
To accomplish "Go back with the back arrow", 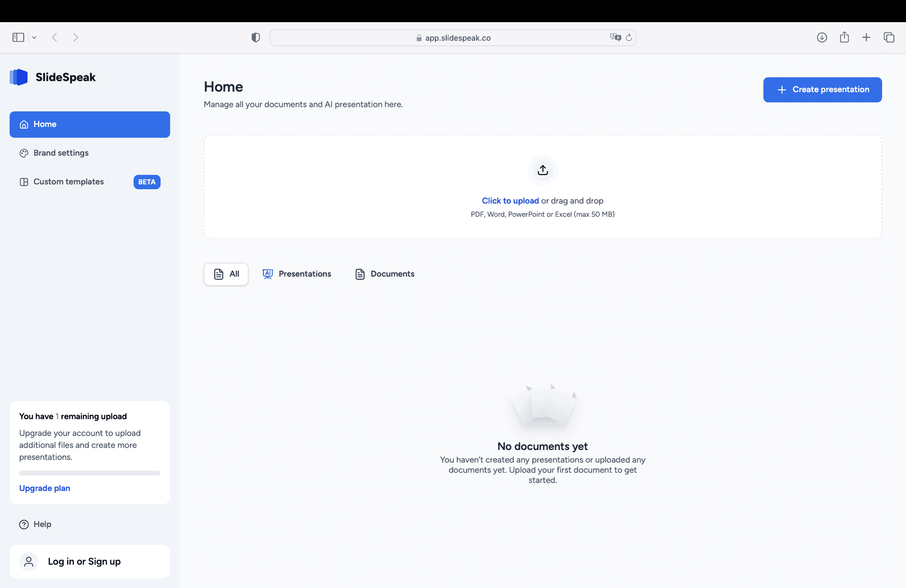I will (54, 38).
